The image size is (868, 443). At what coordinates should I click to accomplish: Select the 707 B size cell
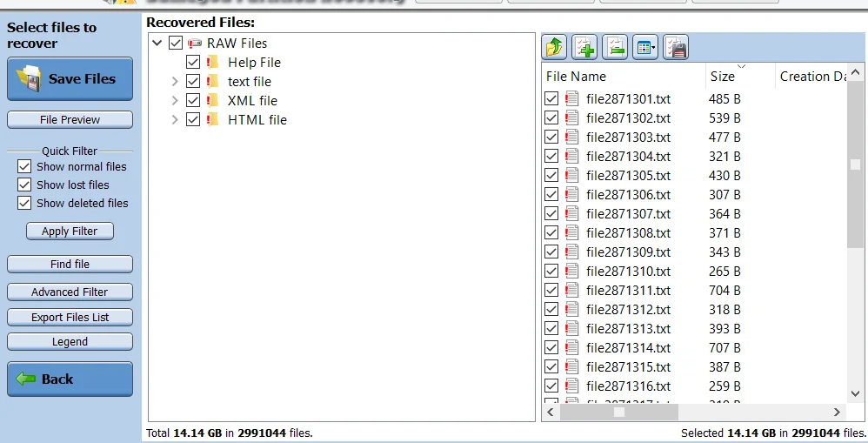(x=724, y=348)
